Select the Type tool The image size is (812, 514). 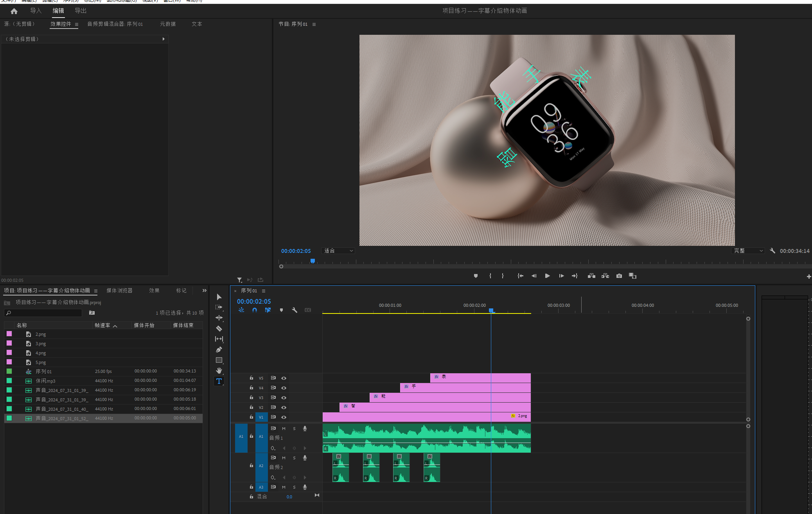(219, 381)
